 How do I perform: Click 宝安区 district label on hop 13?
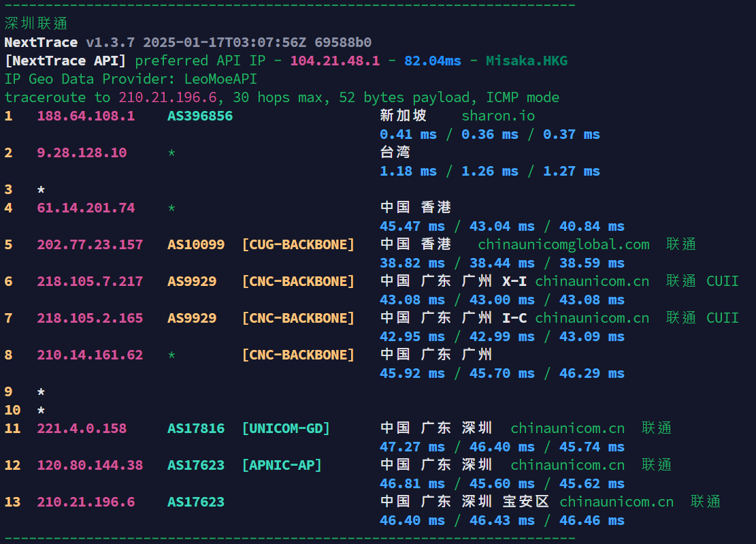tap(526, 502)
